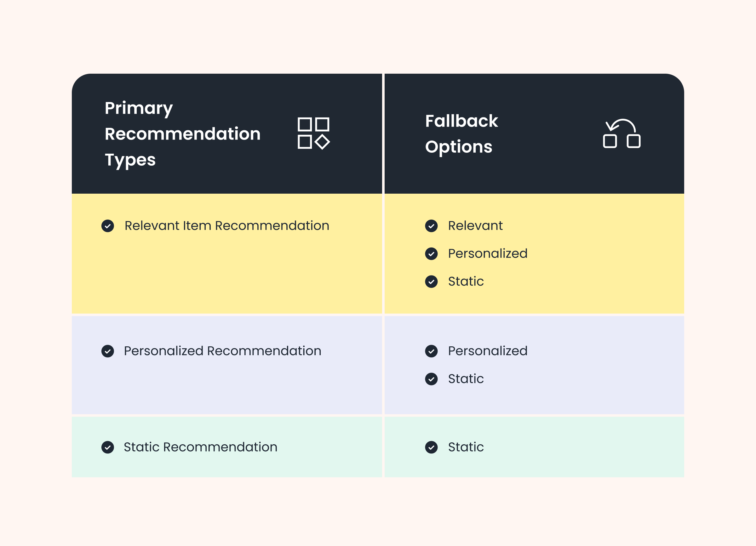
Task: Click the Static Recommendation label
Action: point(200,447)
